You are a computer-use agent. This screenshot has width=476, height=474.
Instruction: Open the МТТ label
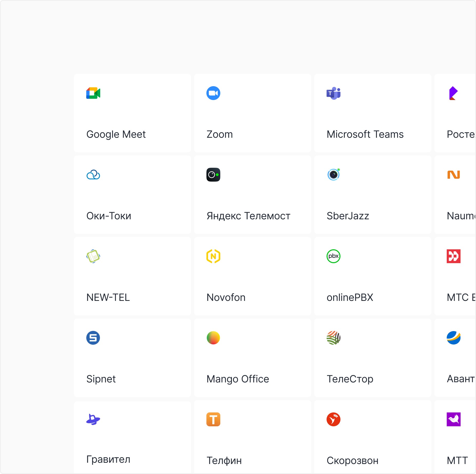[457, 461]
